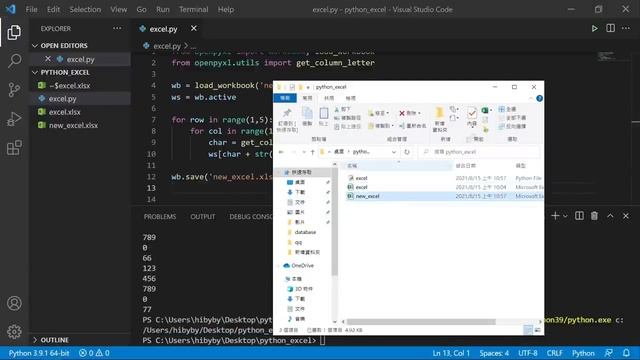Maximize the terminal panel with the up chevron
640x360 pixels.
610,216
